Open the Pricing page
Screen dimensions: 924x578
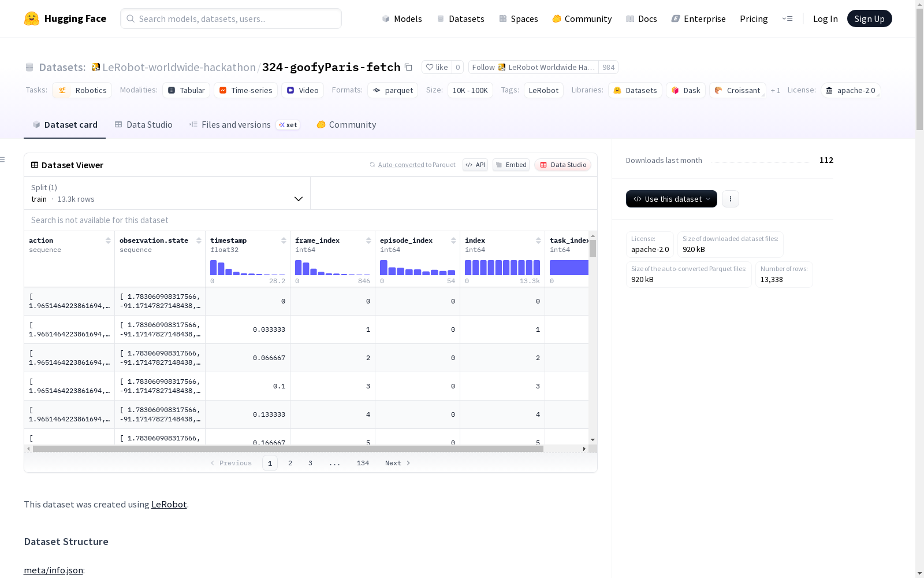click(x=754, y=18)
